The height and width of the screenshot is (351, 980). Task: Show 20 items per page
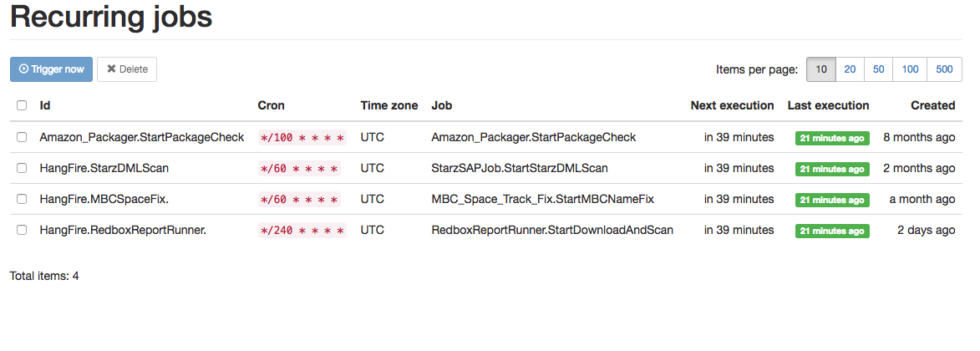[849, 69]
